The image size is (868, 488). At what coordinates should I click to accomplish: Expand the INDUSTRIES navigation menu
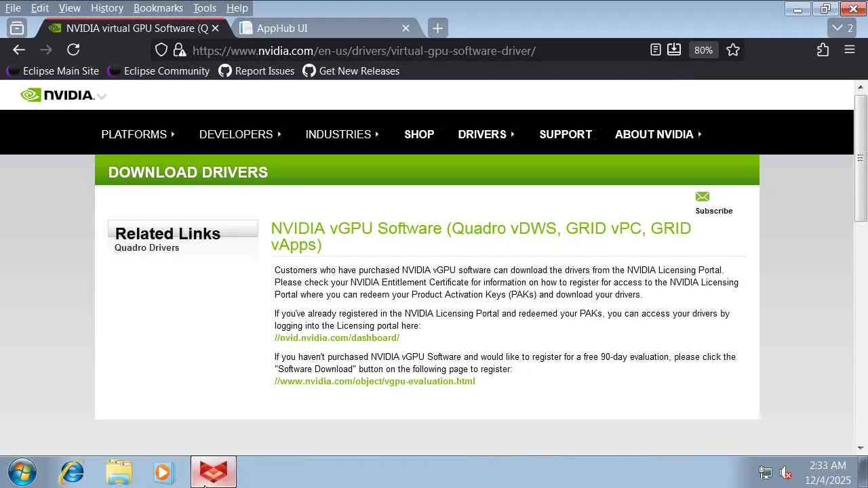[x=342, y=134]
